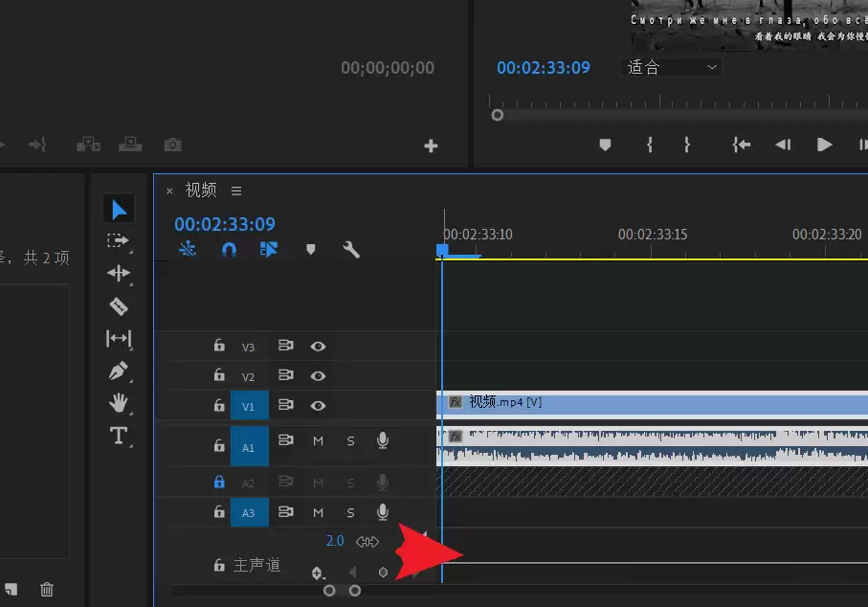The image size is (868, 607).
Task: Go to previous keyframe on master track
Action: [x=352, y=573]
